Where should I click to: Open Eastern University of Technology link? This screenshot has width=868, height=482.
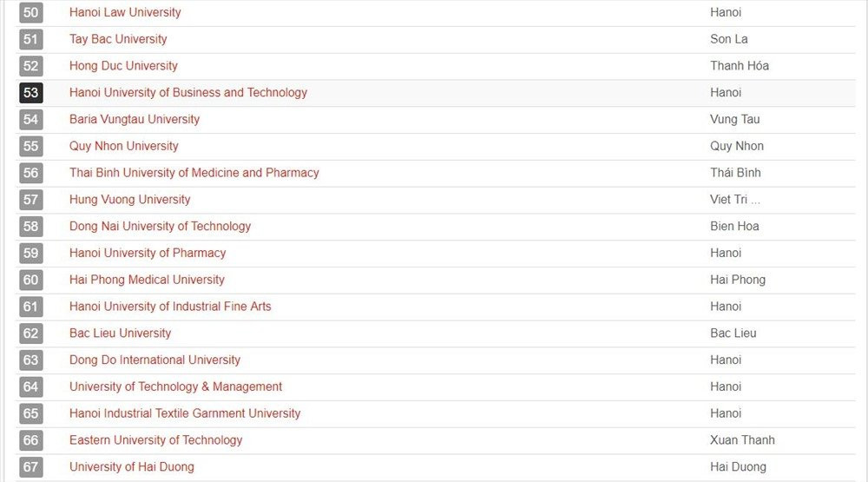click(156, 440)
